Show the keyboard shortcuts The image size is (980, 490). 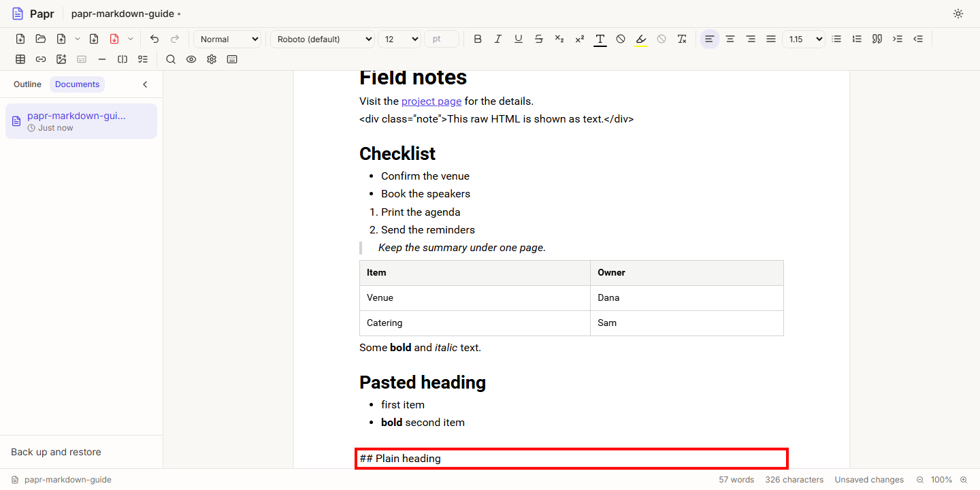(x=232, y=59)
